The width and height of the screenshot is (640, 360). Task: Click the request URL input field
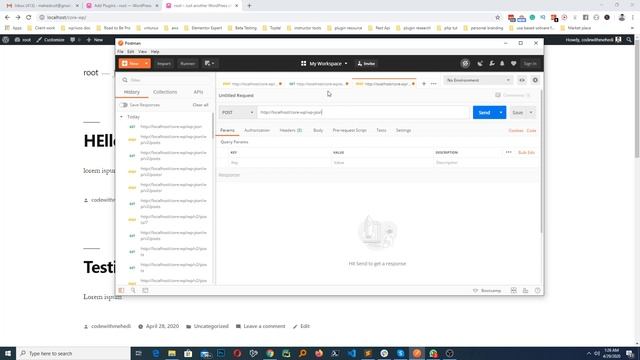point(364,112)
